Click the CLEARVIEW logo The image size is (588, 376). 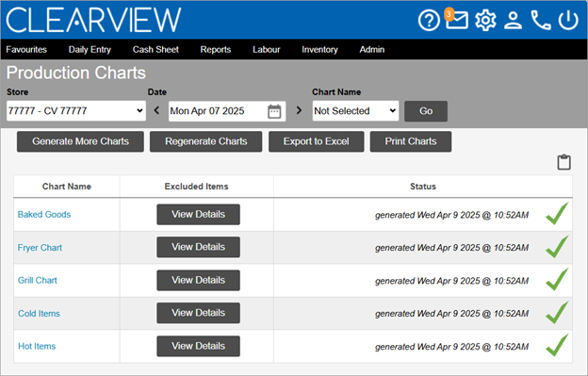click(93, 20)
